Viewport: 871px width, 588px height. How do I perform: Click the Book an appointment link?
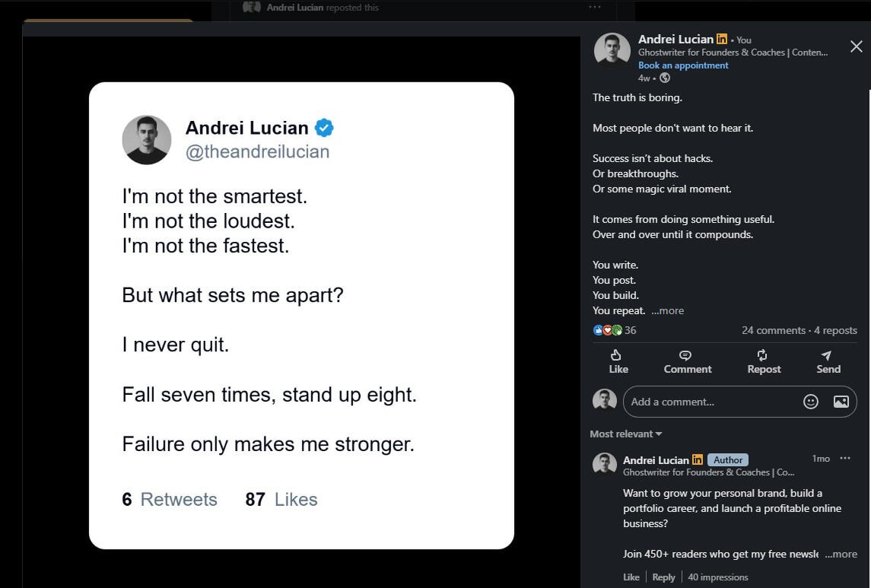click(x=683, y=65)
